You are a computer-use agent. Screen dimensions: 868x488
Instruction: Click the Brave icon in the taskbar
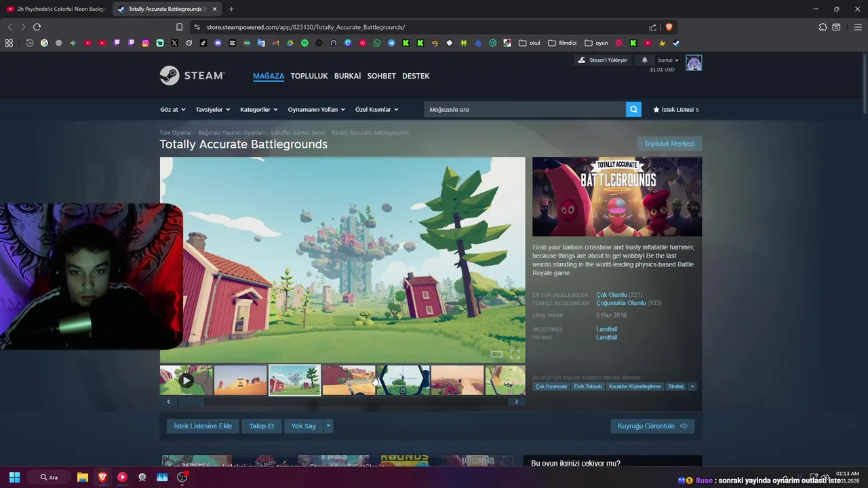102,477
